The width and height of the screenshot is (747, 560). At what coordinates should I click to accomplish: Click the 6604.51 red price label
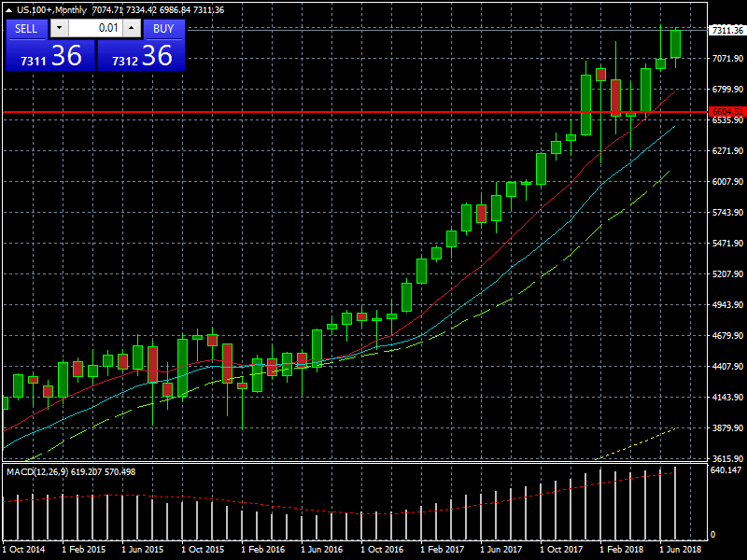726,112
